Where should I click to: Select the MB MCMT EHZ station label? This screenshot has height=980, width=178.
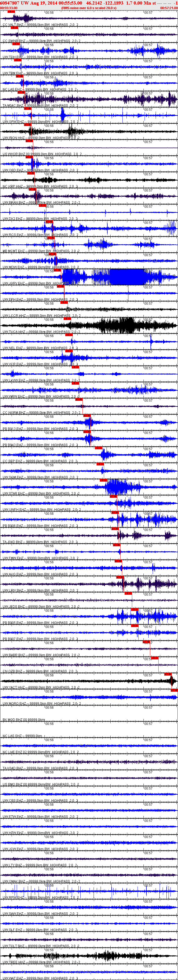pyautogui.click(x=41, y=251)
